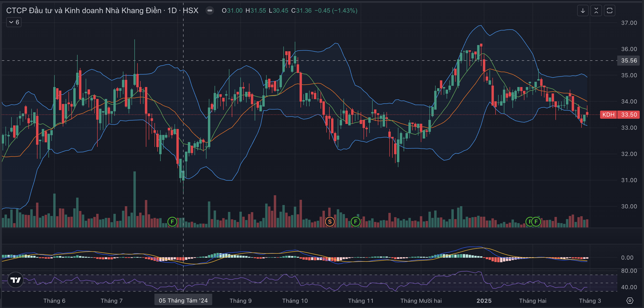This screenshot has height=308, width=644.
Task: Click the collapse pane chevrons icon
Action: (596, 10)
